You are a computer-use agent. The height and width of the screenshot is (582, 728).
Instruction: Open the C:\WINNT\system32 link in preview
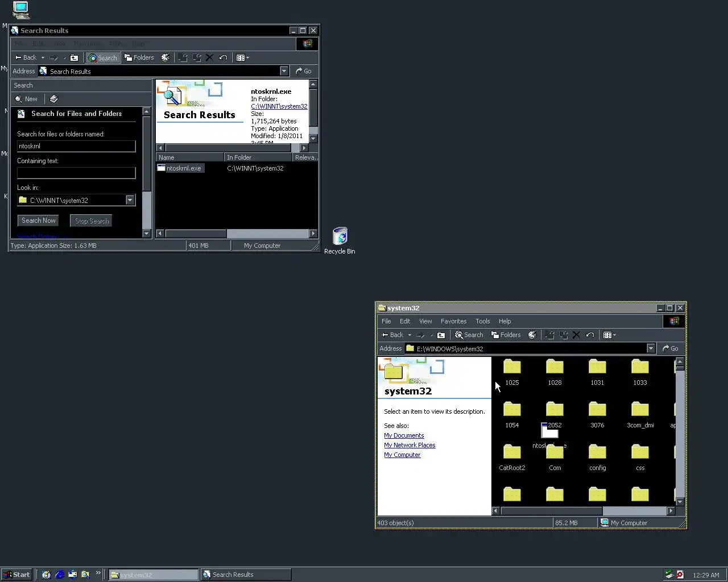click(279, 106)
